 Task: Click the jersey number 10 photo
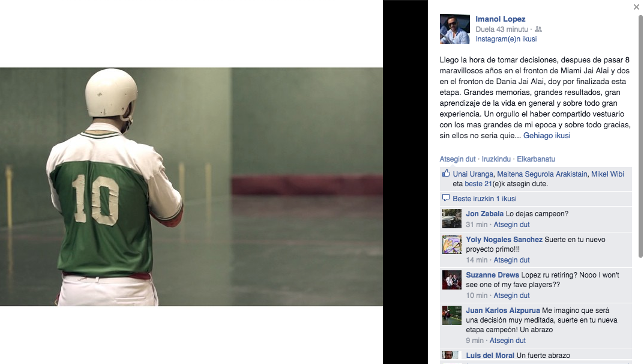pyautogui.click(x=191, y=187)
